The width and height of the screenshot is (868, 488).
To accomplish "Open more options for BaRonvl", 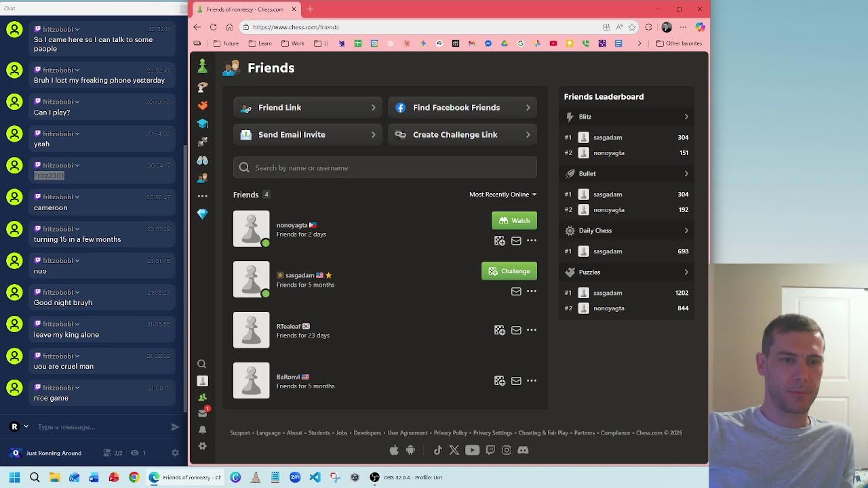I will [532, 381].
